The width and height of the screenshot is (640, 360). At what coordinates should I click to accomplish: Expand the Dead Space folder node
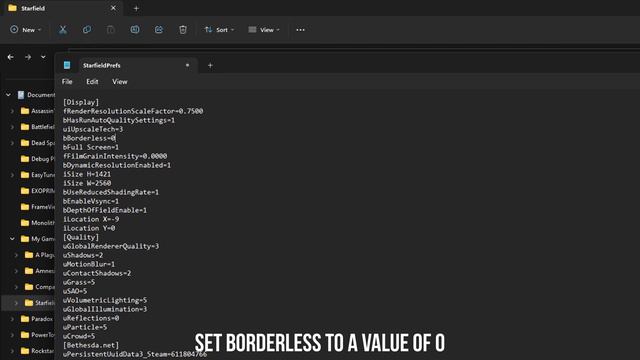(12, 143)
